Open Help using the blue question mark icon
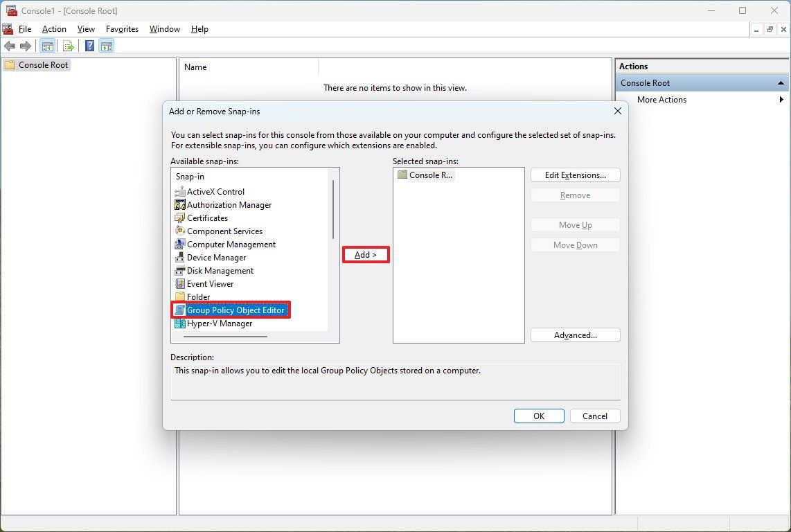Screen dimensions: 791x532 [x=89, y=46]
